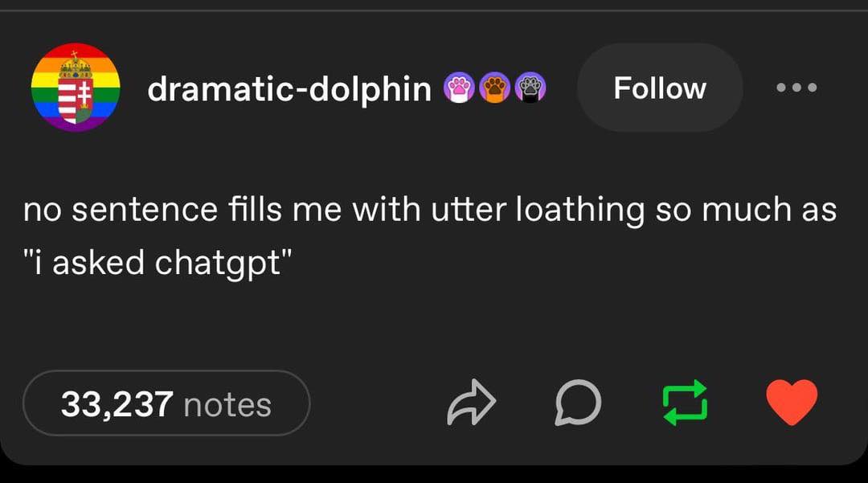The width and height of the screenshot is (868, 483).
Task: Click the pink paw badge
Action: pyautogui.click(x=459, y=88)
